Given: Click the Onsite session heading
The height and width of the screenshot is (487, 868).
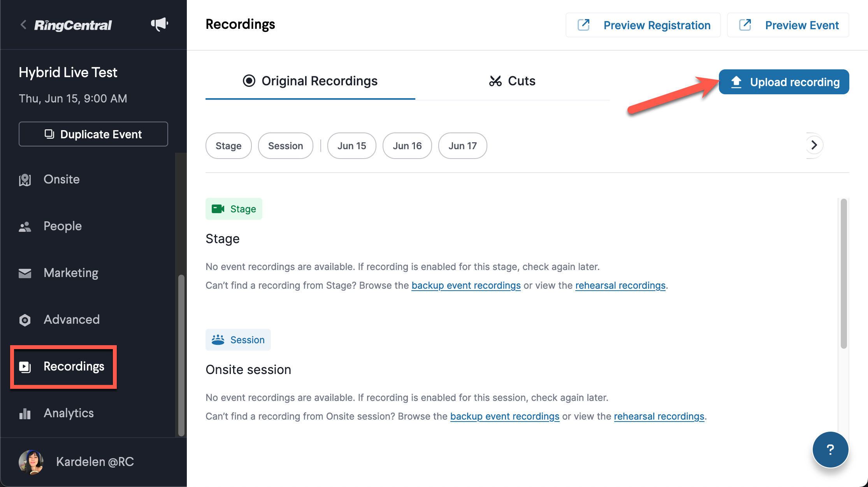Looking at the screenshot, I should click(x=248, y=369).
